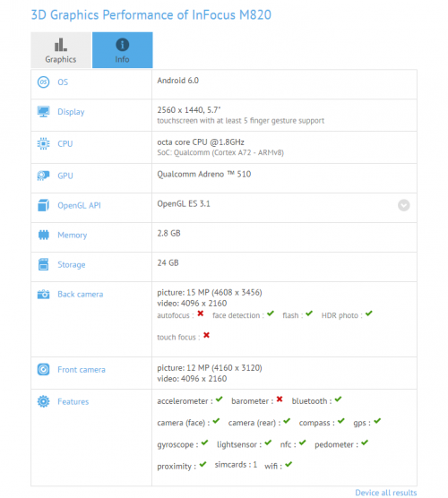Screen dimensions: 448x498
Task: Click the green check next to nfc
Action: click(303, 442)
